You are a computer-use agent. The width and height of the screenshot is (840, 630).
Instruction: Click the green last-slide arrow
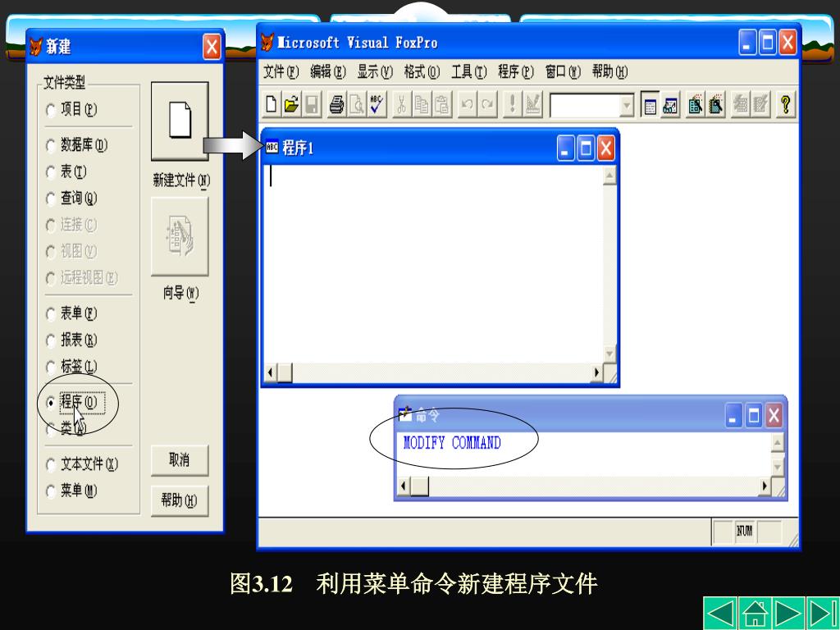coord(823,613)
